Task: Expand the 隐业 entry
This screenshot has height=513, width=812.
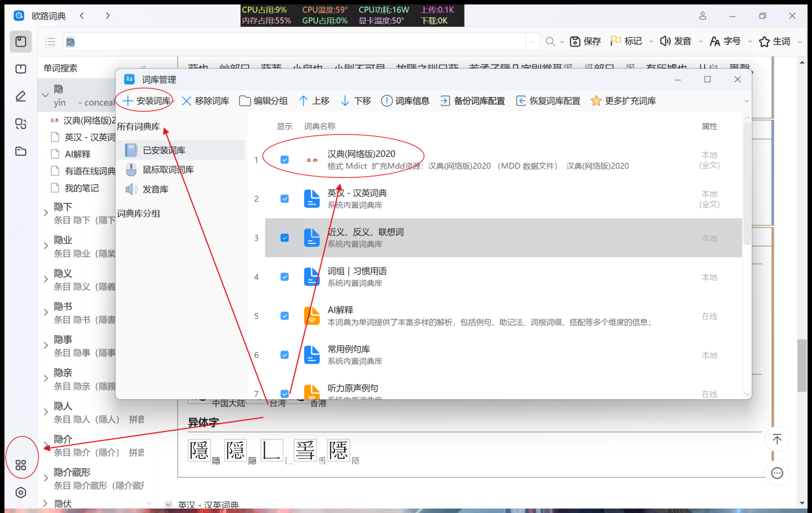Action: tap(45, 246)
